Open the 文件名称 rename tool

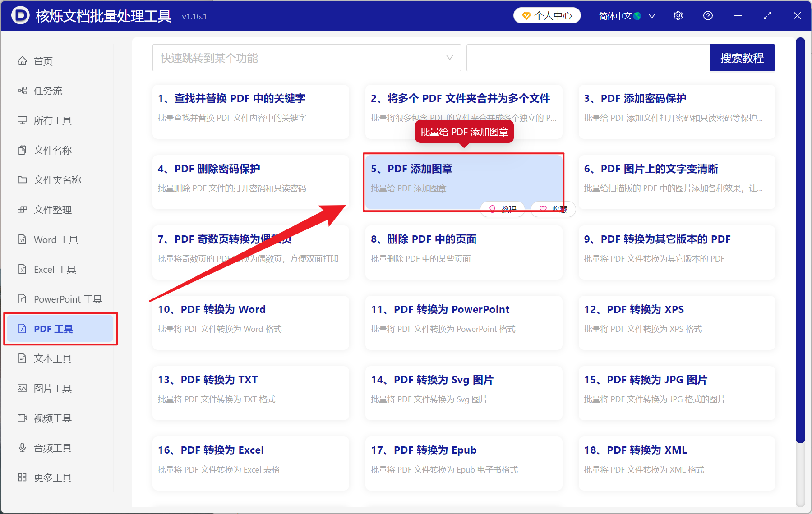51,150
